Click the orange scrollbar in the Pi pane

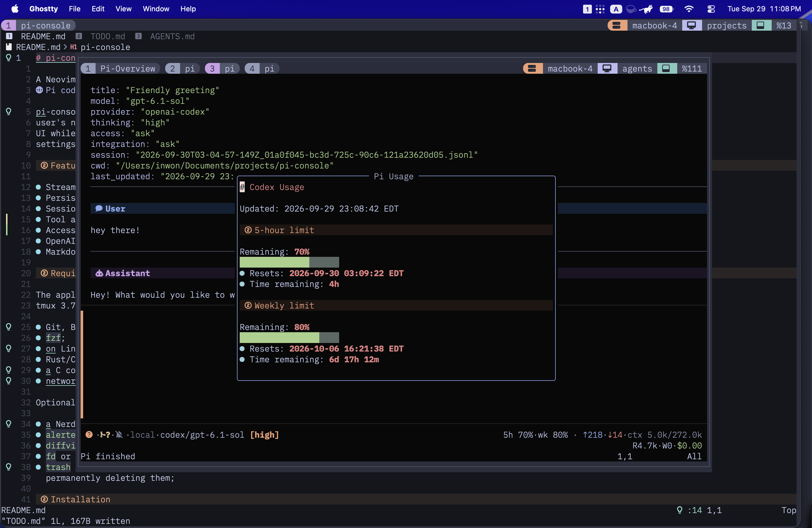pos(82,365)
